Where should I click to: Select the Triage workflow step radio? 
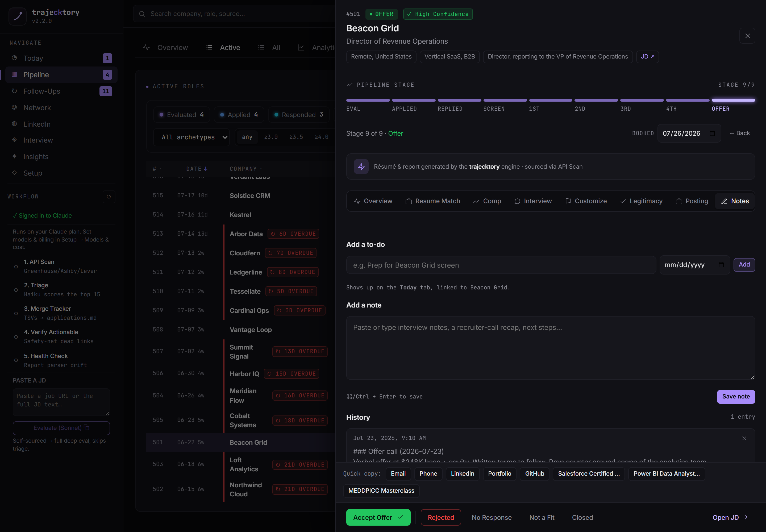16,290
